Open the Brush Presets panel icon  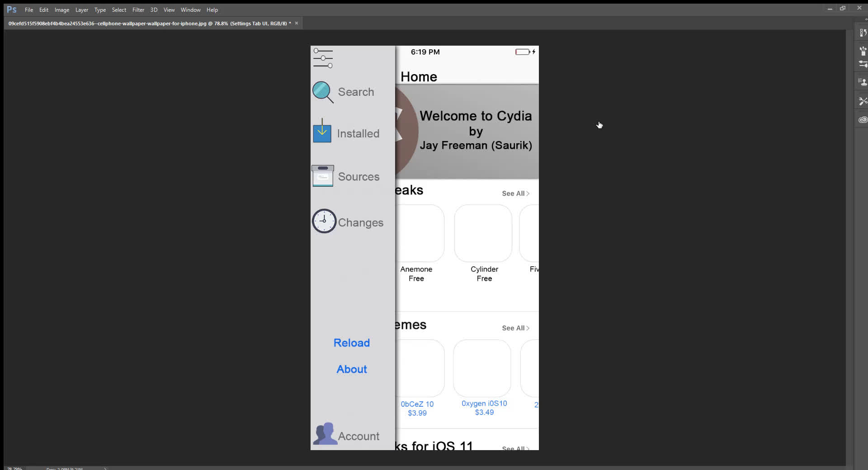(863, 51)
